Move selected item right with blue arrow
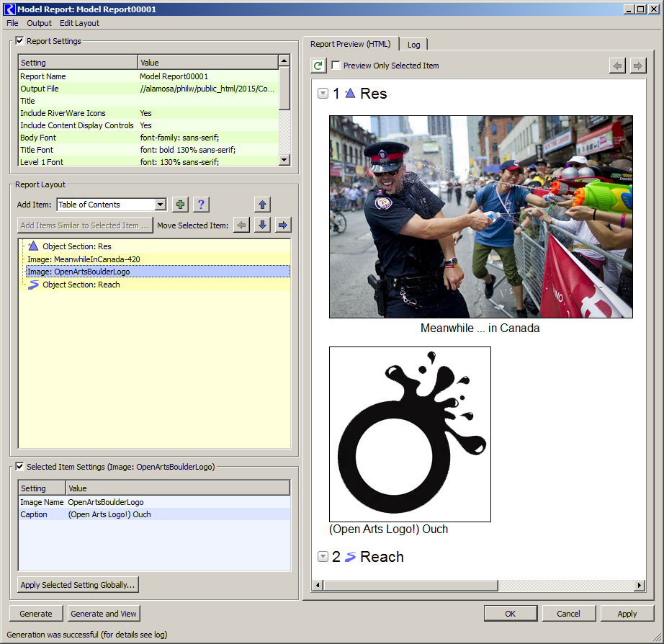This screenshot has width=664, height=644. coord(283,225)
